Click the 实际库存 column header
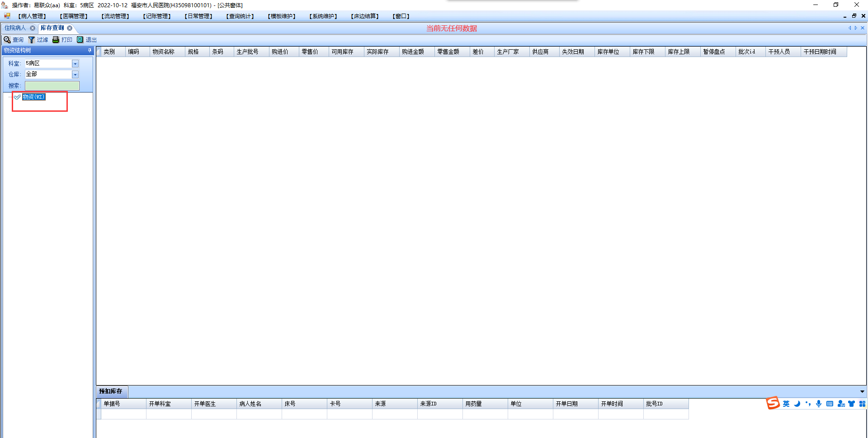 (382, 52)
